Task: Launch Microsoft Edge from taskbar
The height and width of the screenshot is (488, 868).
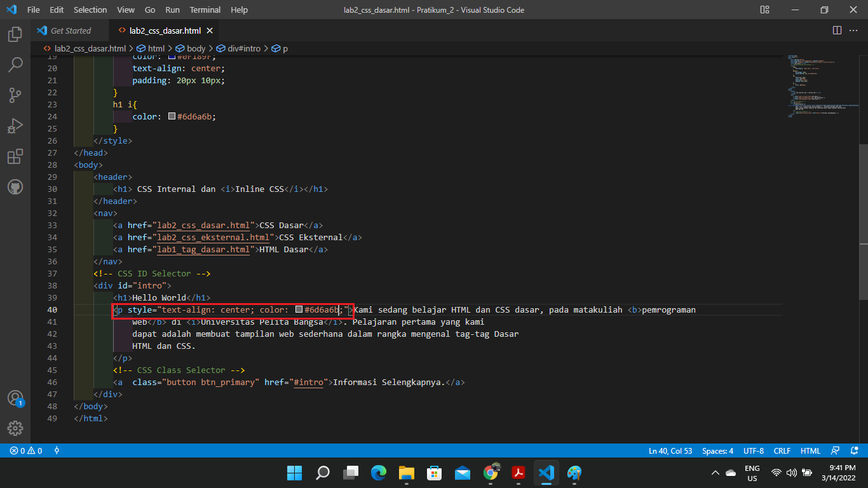Action: click(x=379, y=473)
